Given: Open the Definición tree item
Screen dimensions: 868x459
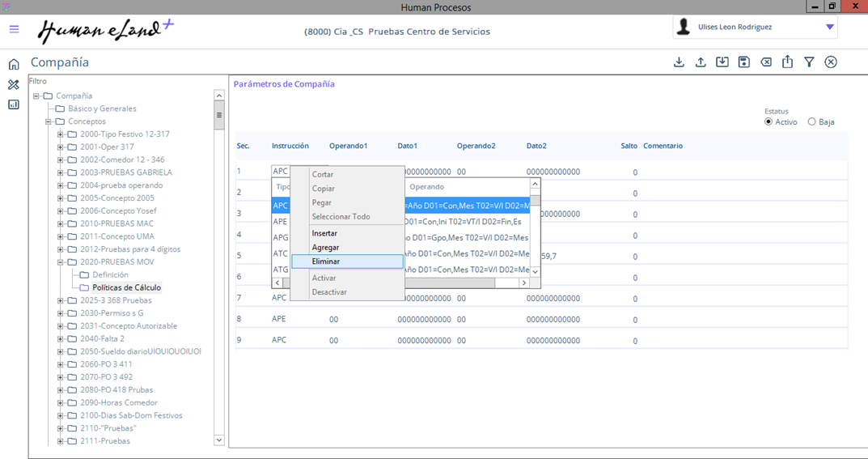Looking at the screenshot, I should click(110, 275).
